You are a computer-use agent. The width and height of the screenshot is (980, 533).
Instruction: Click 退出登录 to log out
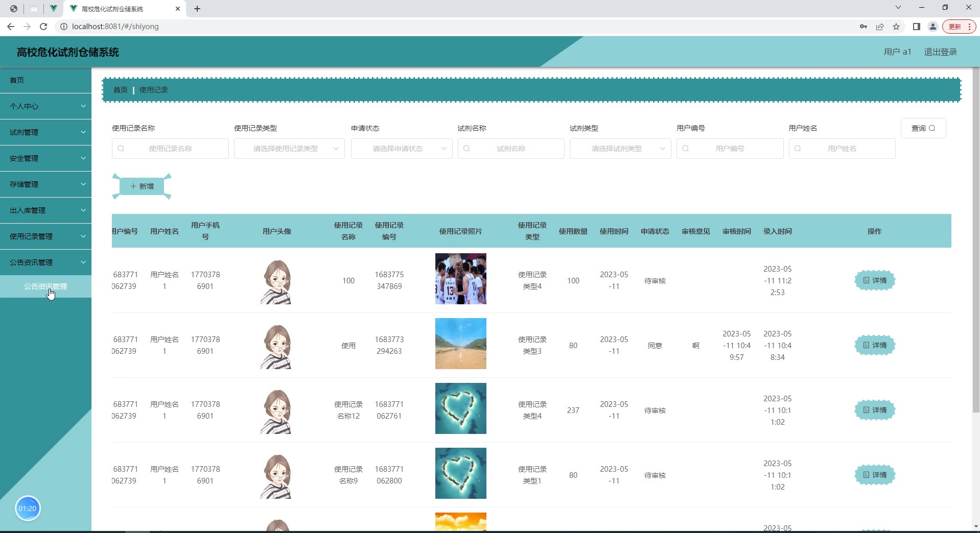click(940, 52)
